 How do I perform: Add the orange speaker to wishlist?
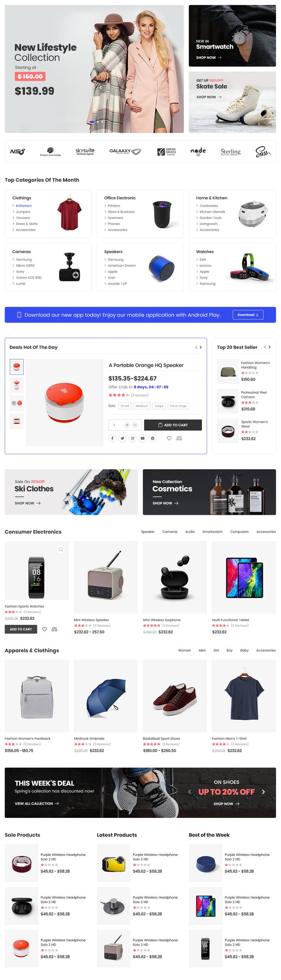169,438
